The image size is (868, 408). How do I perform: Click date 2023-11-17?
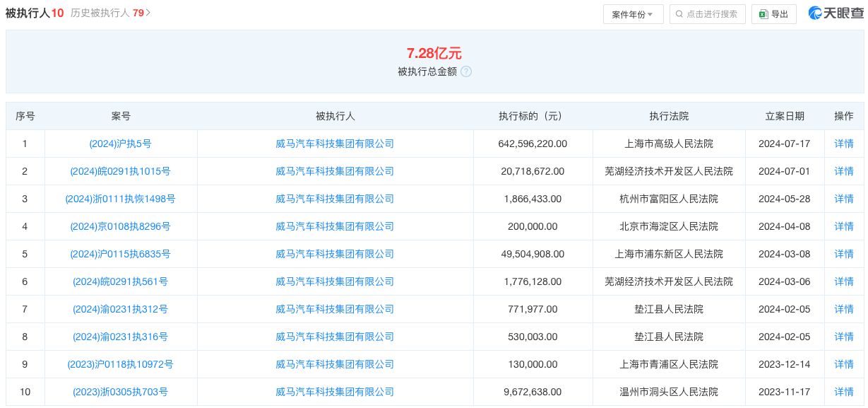pyautogui.click(x=785, y=392)
